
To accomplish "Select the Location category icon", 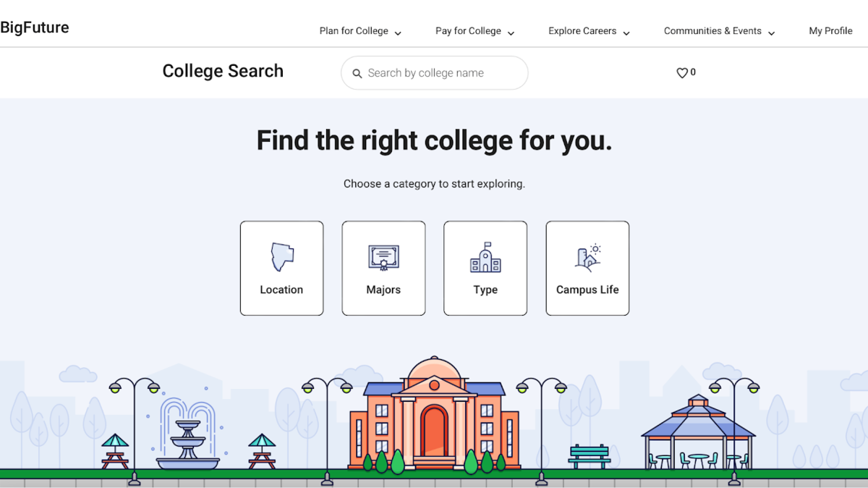I will point(281,255).
